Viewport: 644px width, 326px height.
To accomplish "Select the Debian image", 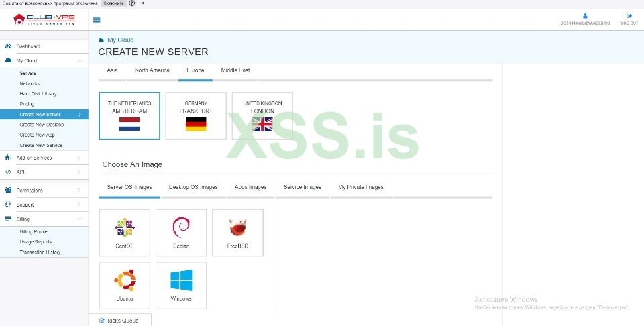I will (181, 232).
